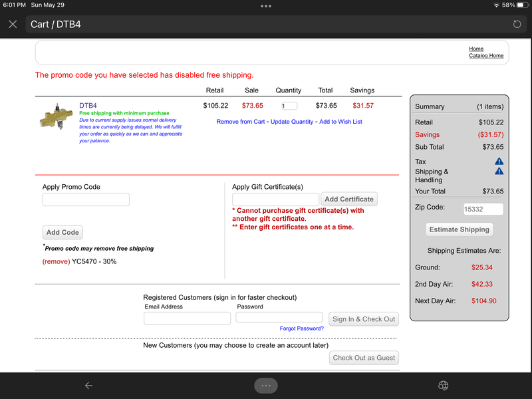The width and height of the screenshot is (532, 399).
Task: Tap the Shipping & Handling warning icon
Action: tap(499, 172)
